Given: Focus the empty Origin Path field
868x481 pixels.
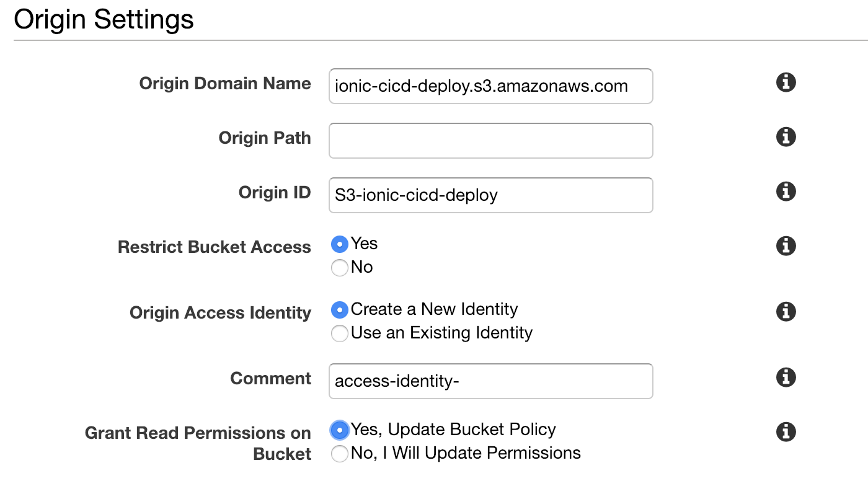Looking at the screenshot, I should click(x=490, y=141).
